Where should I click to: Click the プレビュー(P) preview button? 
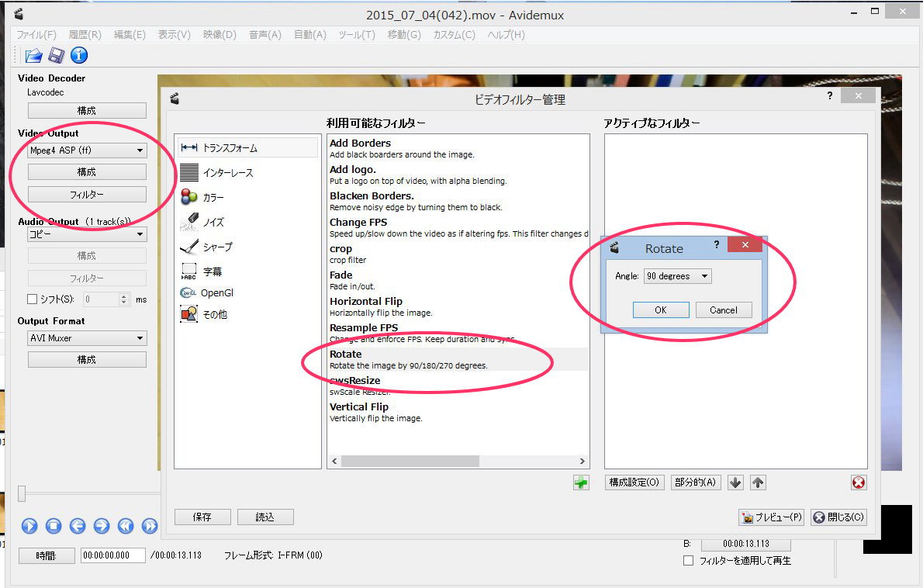coord(772,517)
